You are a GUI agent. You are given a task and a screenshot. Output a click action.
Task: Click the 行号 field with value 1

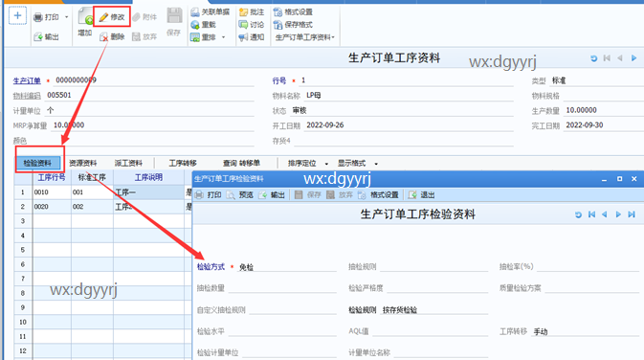tap(406, 80)
